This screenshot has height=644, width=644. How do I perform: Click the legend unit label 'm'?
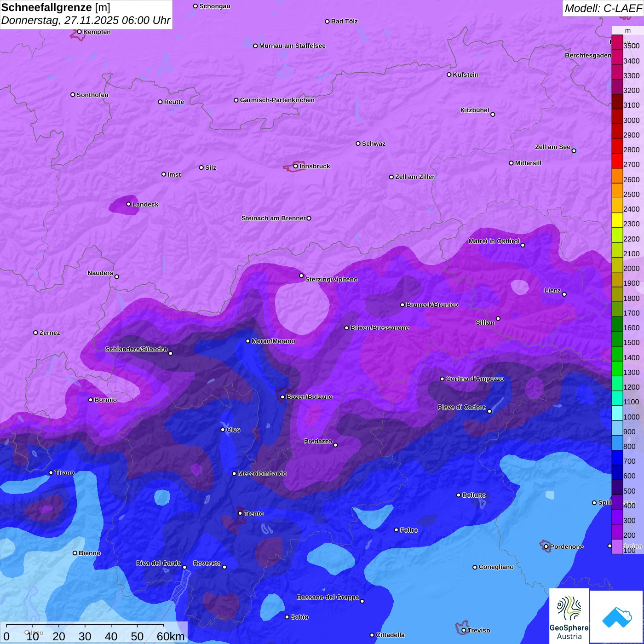click(x=628, y=30)
